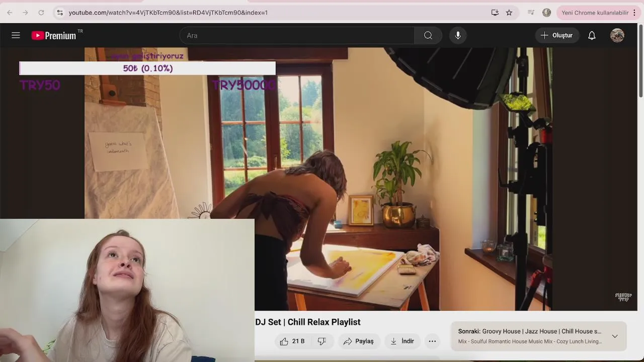
Task: Install app icon in address bar
Action: [495, 13]
